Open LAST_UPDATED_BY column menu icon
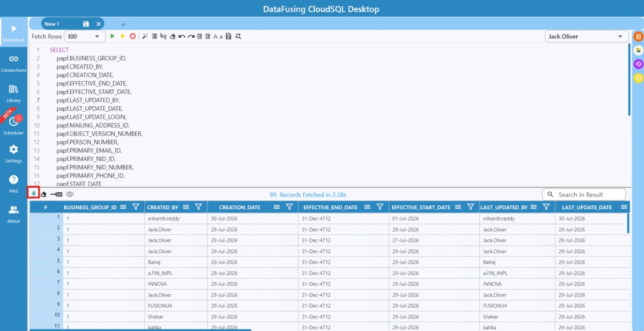This screenshot has width=644, height=331. coord(533,207)
